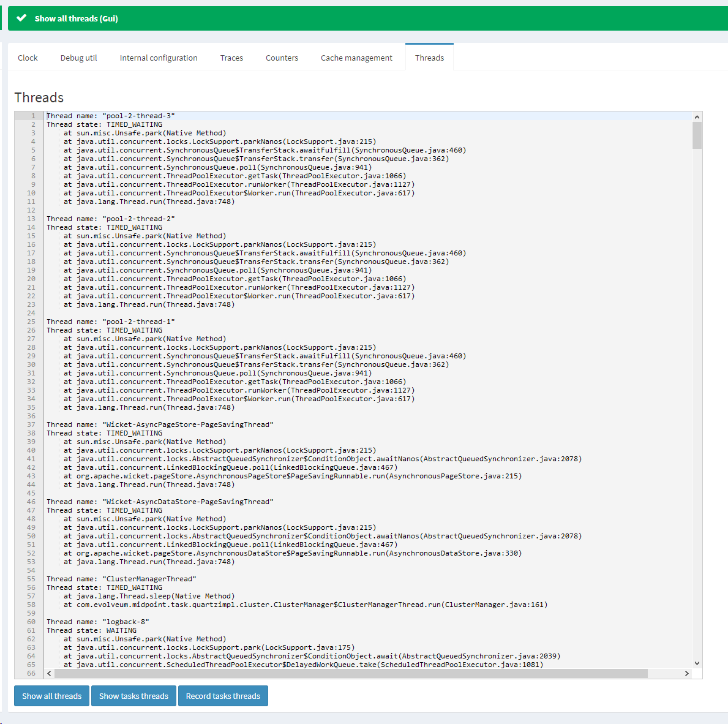Select the Threads tab
The height and width of the screenshot is (724, 728).
pyautogui.click(x=429, y=58)
